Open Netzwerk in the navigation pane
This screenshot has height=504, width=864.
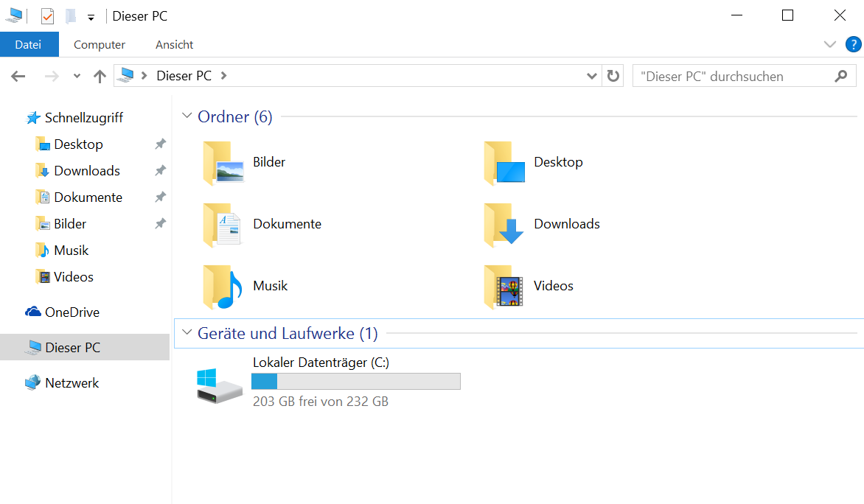72,383
